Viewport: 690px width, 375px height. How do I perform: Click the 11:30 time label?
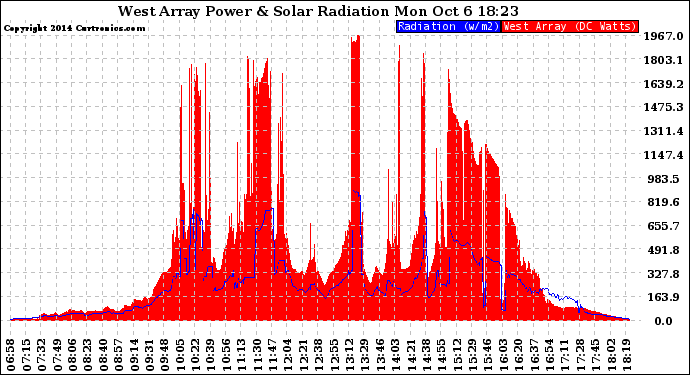tap(257, 355)
